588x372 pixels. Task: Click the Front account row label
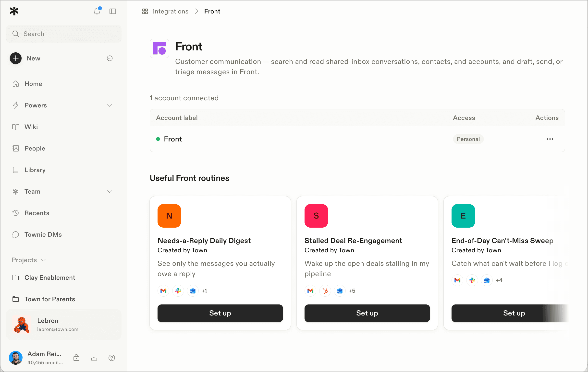[173, 139]
